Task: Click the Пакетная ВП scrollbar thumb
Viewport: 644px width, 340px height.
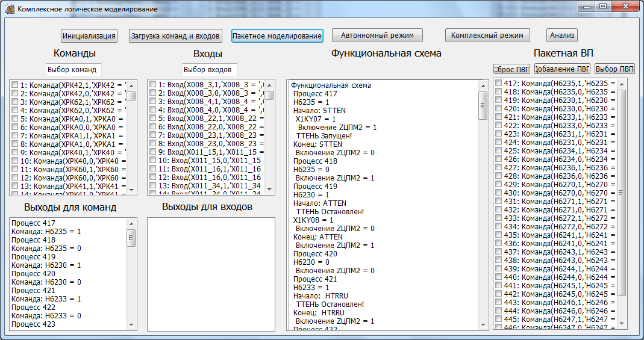Action: click(x=622, y=192)
